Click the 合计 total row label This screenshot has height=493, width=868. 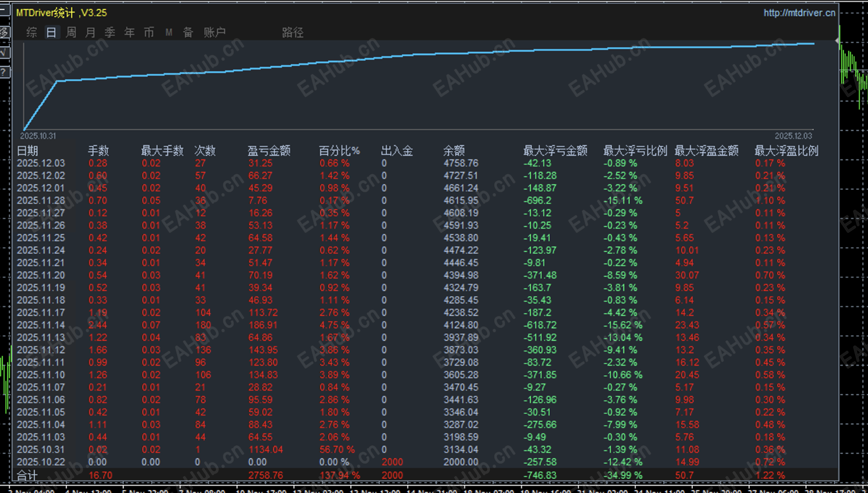click(27, 475)
